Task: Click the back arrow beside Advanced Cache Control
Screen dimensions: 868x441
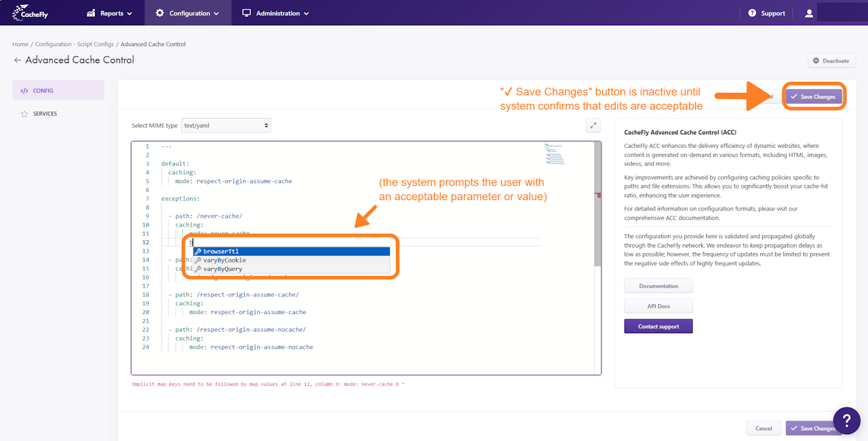Action: [x=18, y=60]
